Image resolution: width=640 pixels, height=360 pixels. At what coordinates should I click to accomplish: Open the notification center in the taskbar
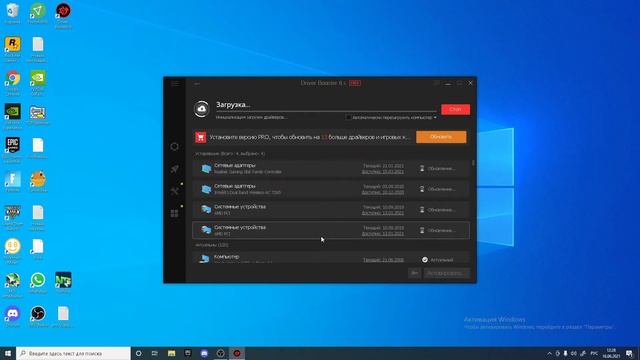(x=630, y=353)
